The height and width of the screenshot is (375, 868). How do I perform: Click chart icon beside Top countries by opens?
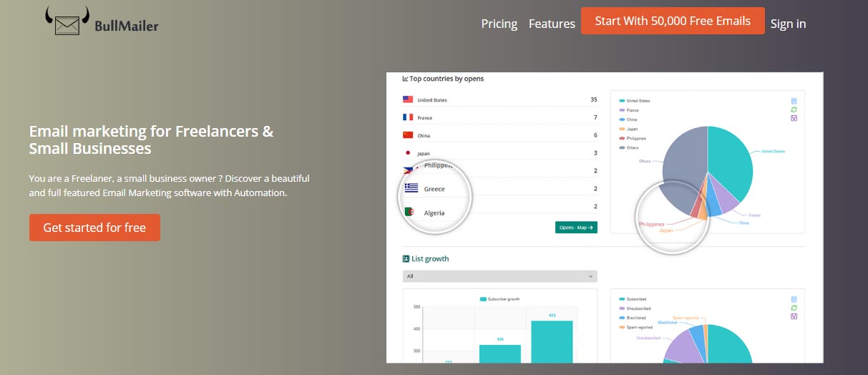click(x=406, y=79)
